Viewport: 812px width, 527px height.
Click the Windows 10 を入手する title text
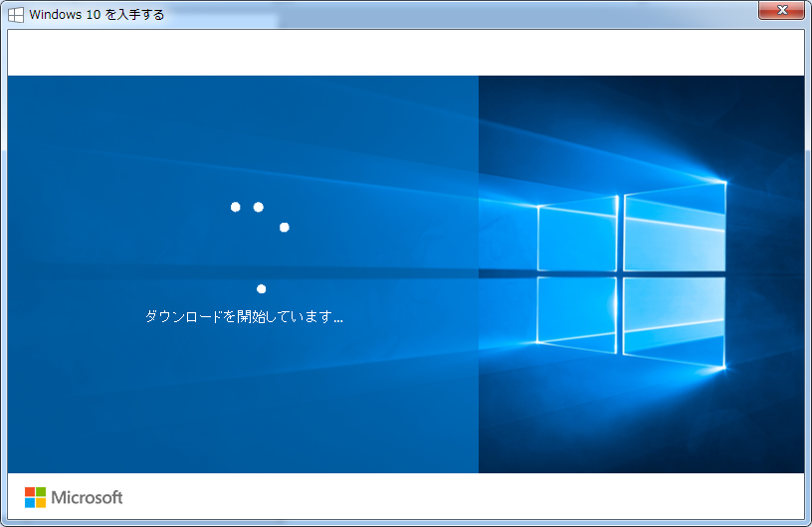click(97, 15)
